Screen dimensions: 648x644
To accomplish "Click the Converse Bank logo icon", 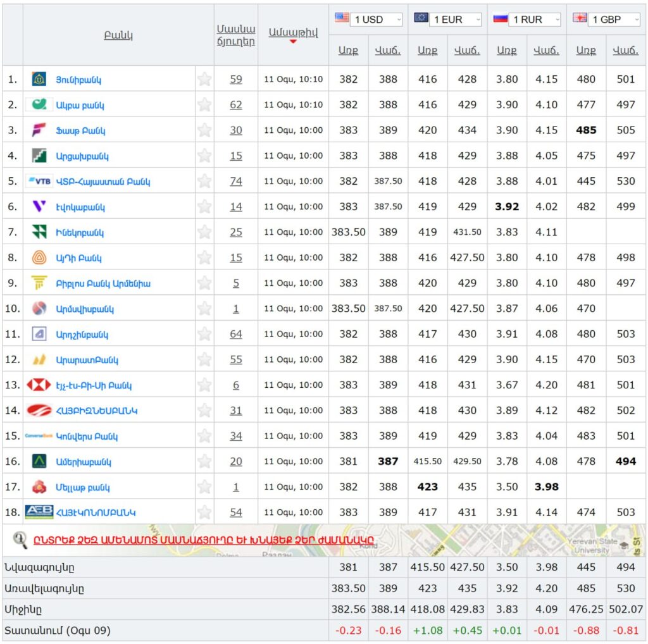I will click(39, 437).
